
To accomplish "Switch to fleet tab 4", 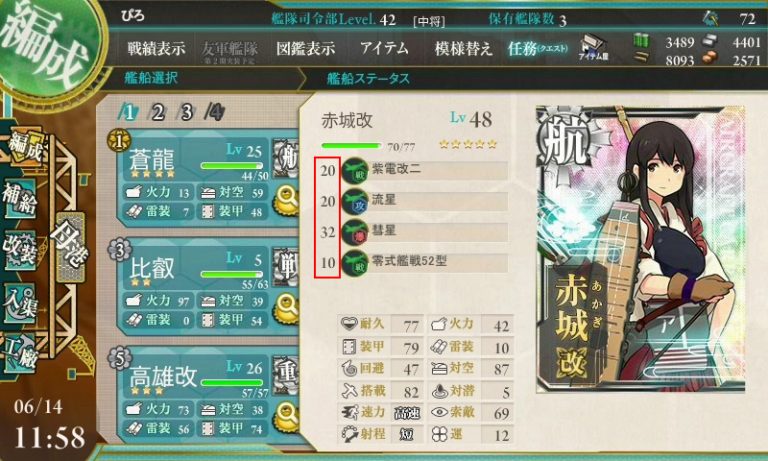I will [x=214, y=112].
